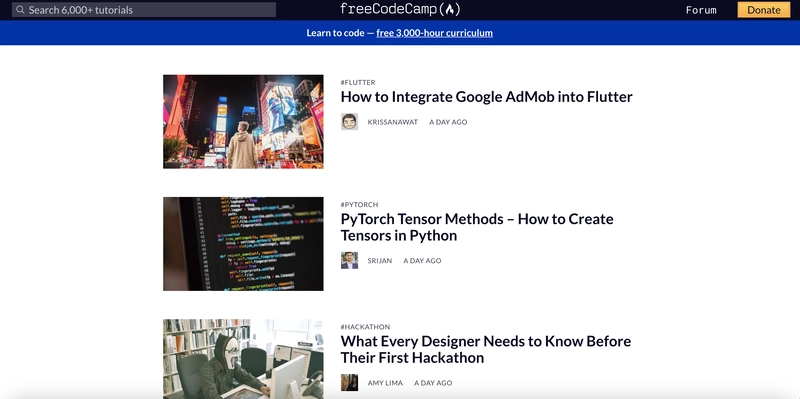This screenshot has height=399, width=800.
Task: Visit AMY LIMA author name link
Action: pos(385,383)
